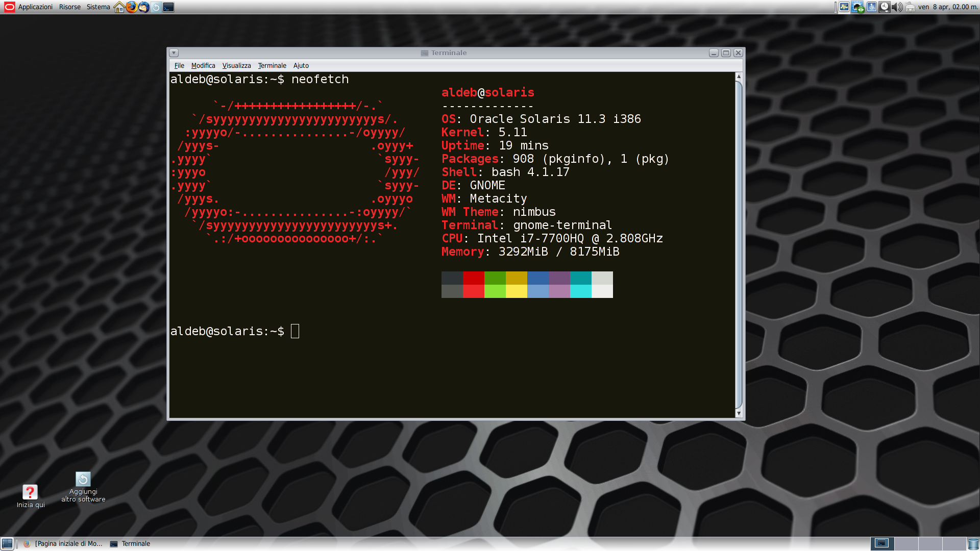Click the bright cyan neofetch color block
Screen dimensions: 980x551
pos(581,291)
